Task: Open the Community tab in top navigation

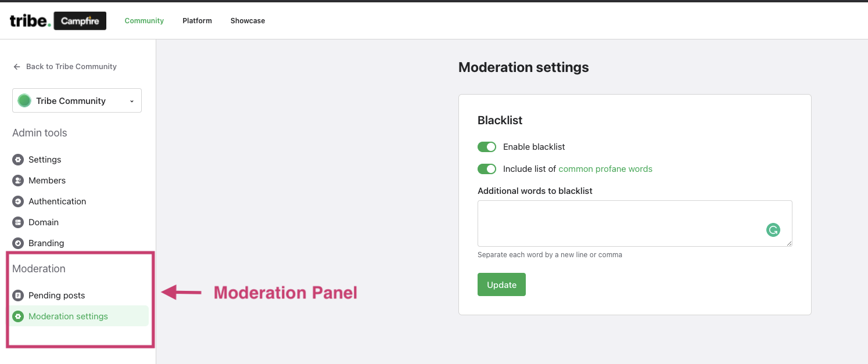Action: 144,21
